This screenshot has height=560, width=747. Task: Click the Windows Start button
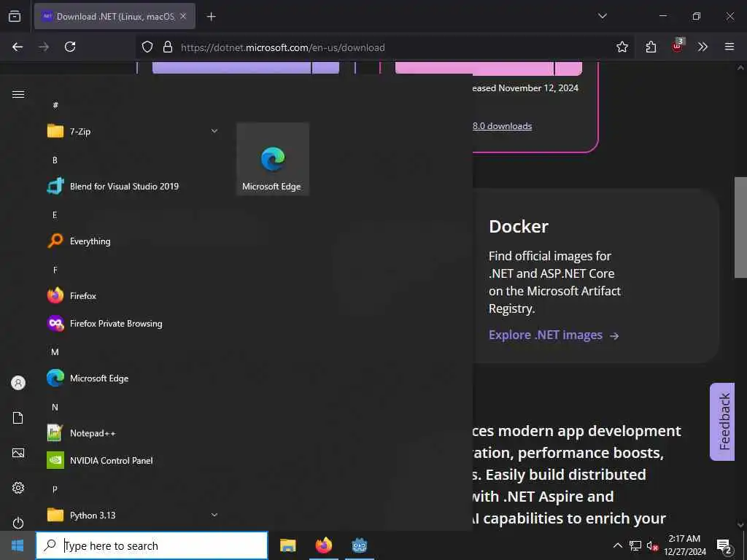click(18, 545)
